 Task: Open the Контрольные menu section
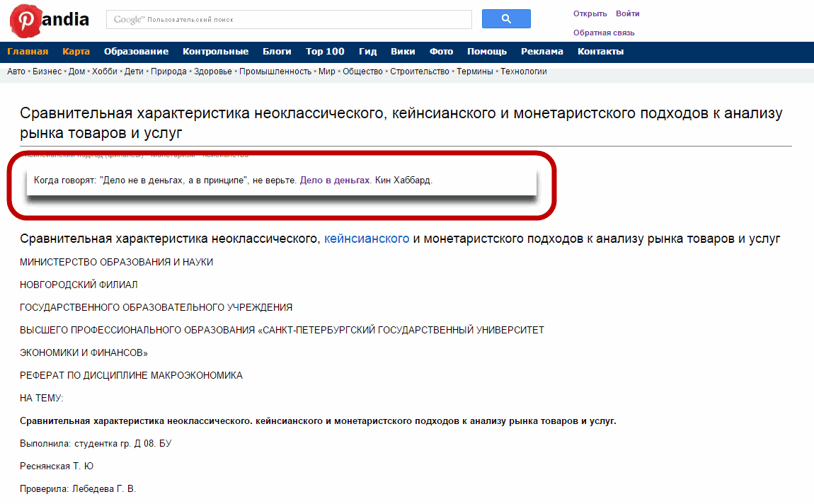click(215, 52)
